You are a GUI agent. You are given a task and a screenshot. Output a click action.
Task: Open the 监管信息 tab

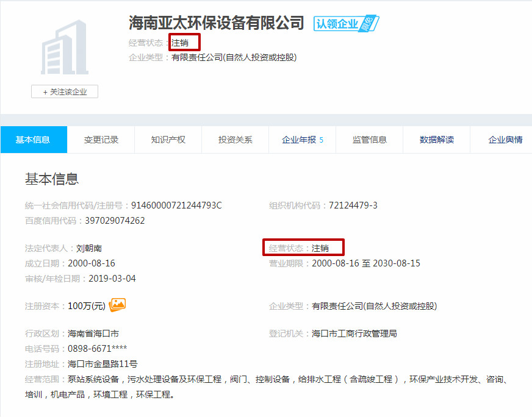click(370, 140)
